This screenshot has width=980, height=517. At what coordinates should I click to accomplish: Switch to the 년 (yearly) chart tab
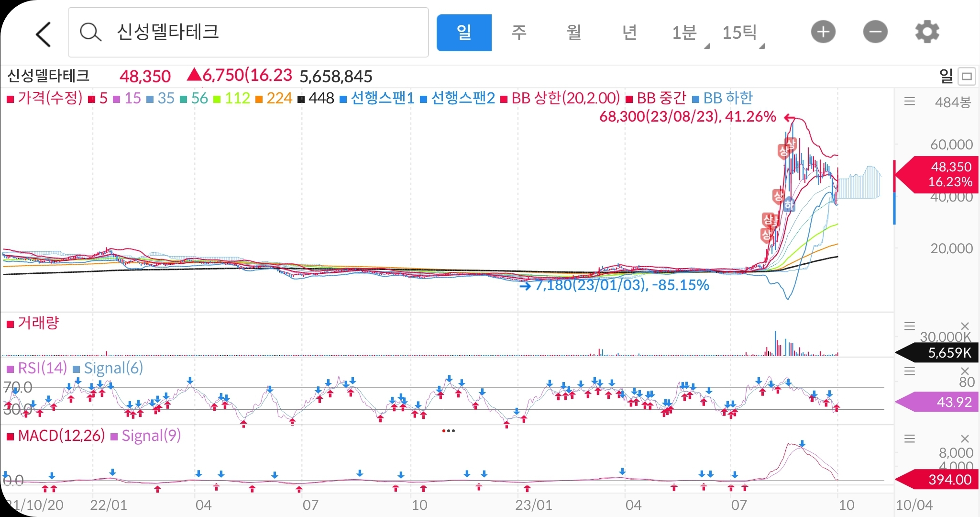click(629, 33)
